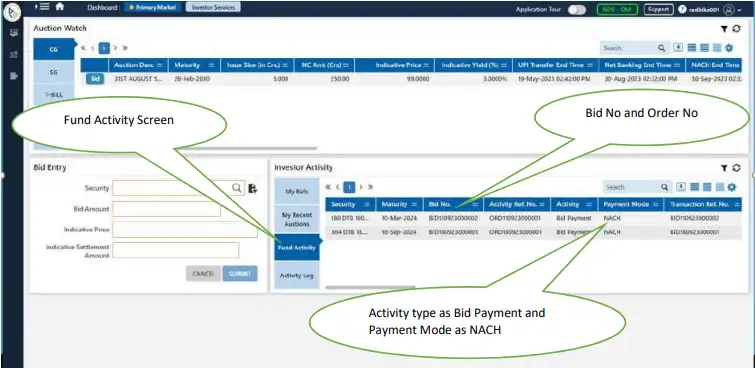Toggle the Application Tour switch
The width and height of the screenshot is (755, 368).
coord(577,10)
